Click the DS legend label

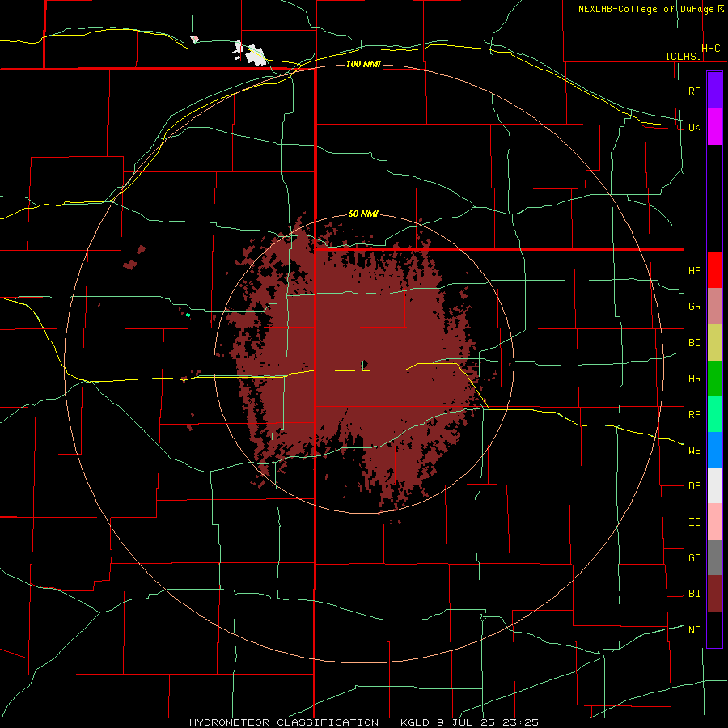pos(694,486)
